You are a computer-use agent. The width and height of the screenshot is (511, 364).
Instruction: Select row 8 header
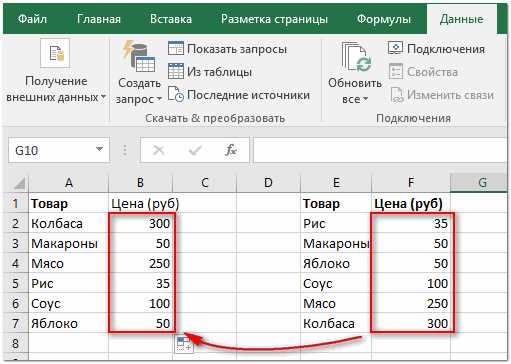pyautogui.click(x=16, y=343)
